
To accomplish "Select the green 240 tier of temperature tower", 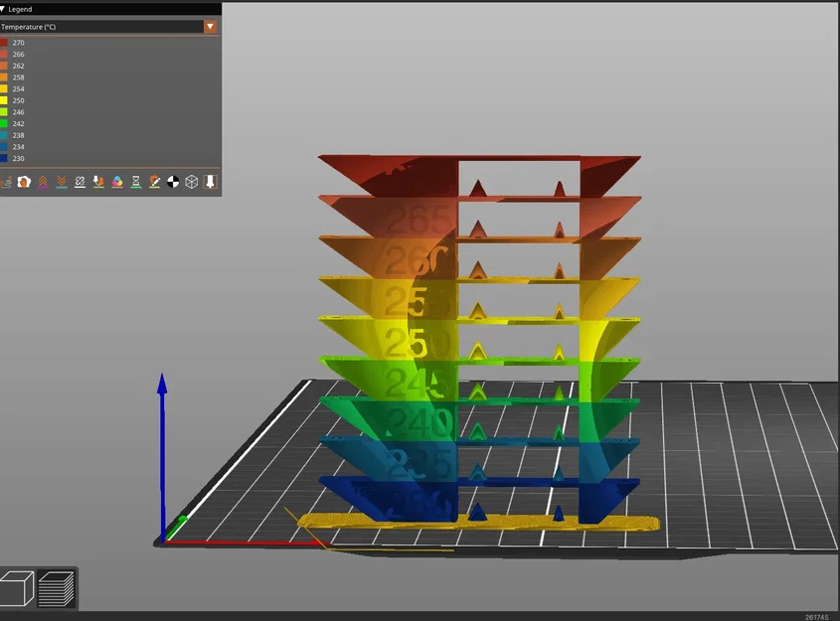I will [418, 421].
